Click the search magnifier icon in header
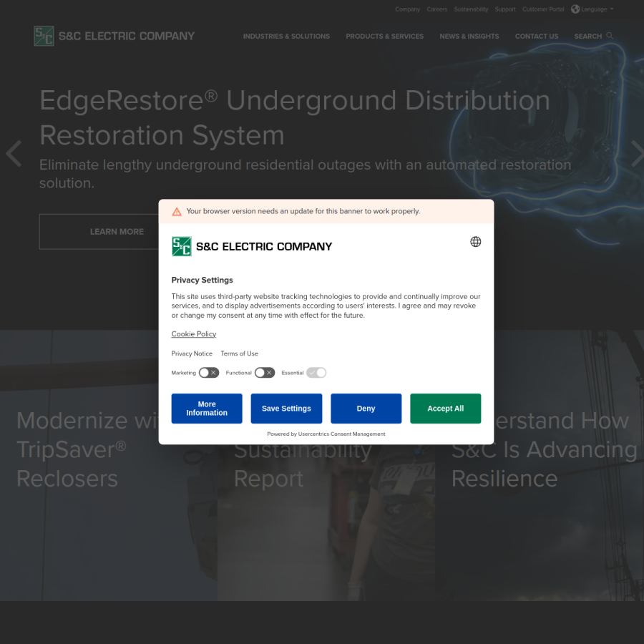The height and width of the screenshot is (644, 644). tap(610, 36)
